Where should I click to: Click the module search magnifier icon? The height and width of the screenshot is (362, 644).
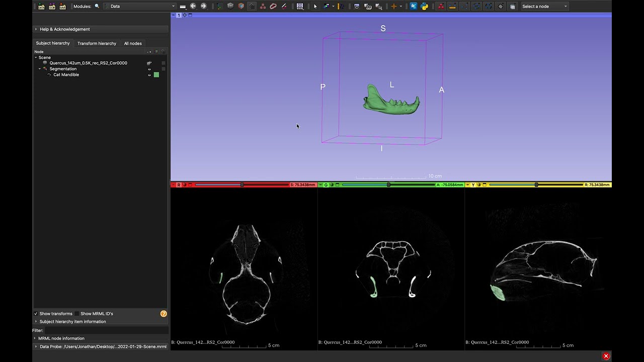point(97,6)
